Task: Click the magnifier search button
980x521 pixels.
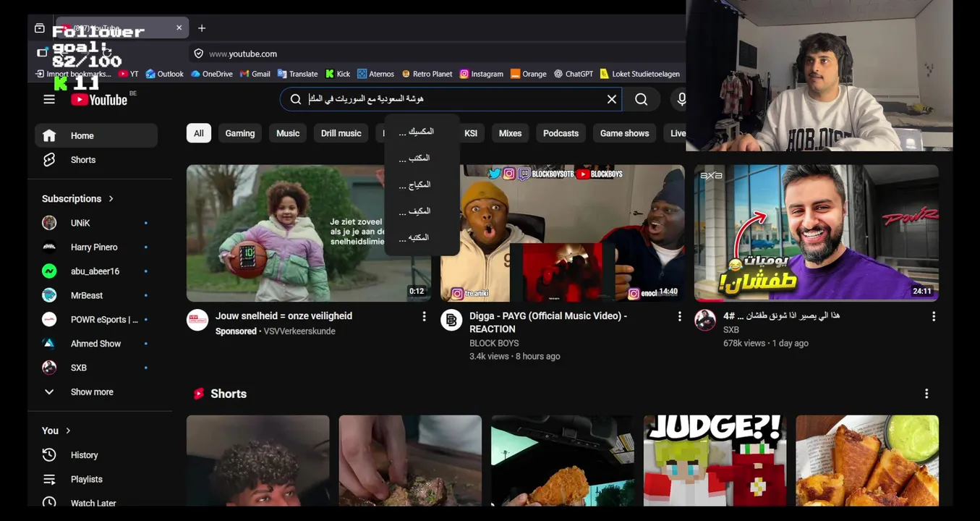Action: tap(642, 99)
